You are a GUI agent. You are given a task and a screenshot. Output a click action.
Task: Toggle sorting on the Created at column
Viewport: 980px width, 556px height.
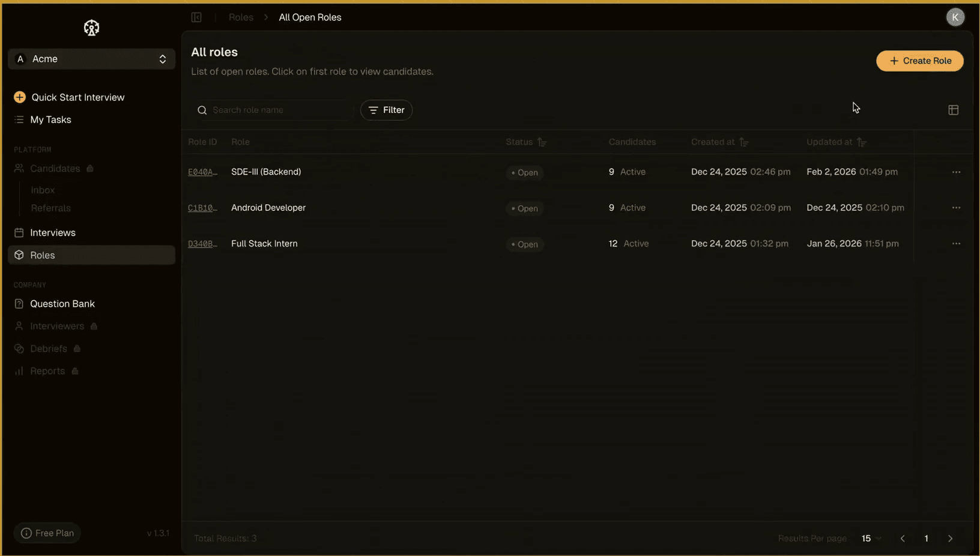tap(744, 142)
